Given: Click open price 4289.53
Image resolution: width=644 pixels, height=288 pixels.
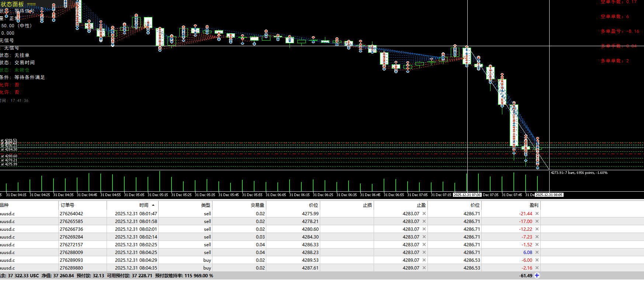Looking at the screenshot, I should [310, 260].
